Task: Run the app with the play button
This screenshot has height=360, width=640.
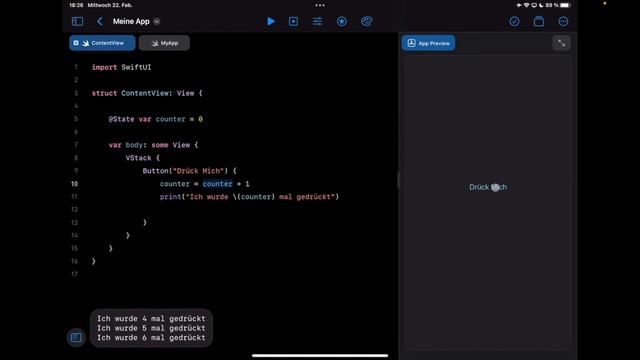Action: [x=271, y=21]
